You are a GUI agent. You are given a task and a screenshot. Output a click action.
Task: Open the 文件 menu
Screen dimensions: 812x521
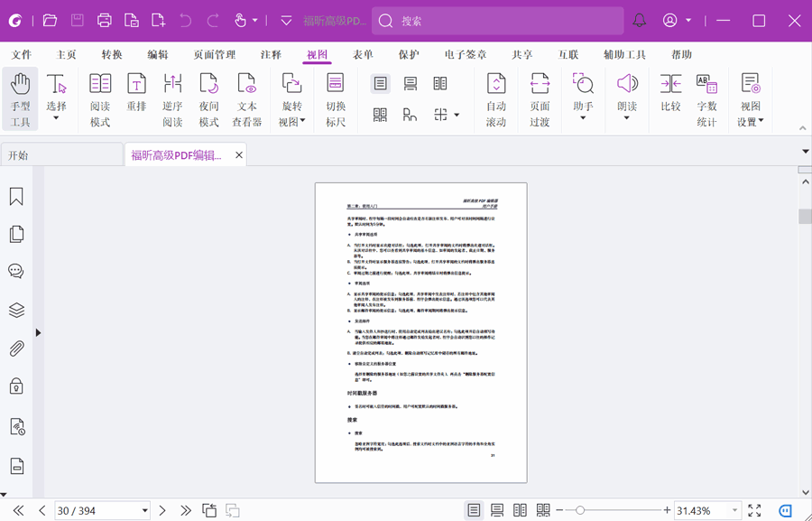coord(22,54)
